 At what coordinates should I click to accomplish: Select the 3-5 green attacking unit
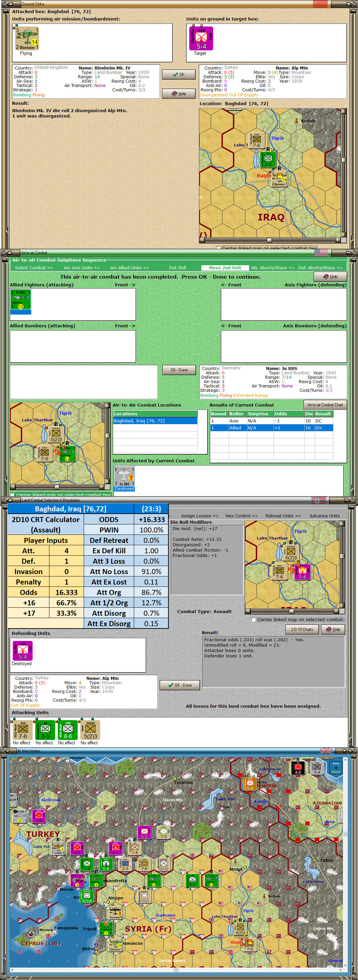[x=45, y=730]
